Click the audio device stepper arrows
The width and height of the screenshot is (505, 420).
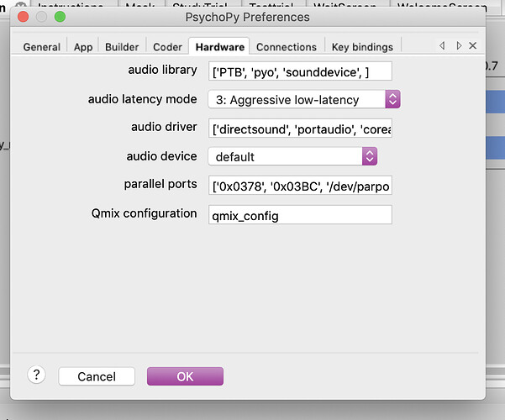tap(370, 156)
